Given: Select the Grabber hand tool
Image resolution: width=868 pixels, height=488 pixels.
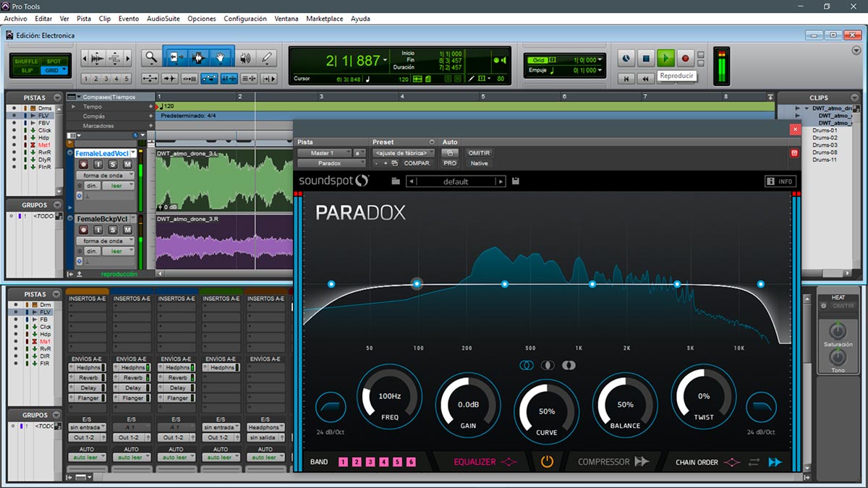Looking at the screenshot, I should tap(221, 58).
